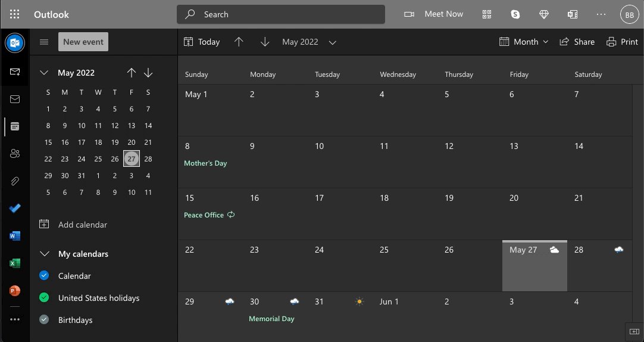644x342 pixels.
Task: Create a New event
Action: point(83,42)
